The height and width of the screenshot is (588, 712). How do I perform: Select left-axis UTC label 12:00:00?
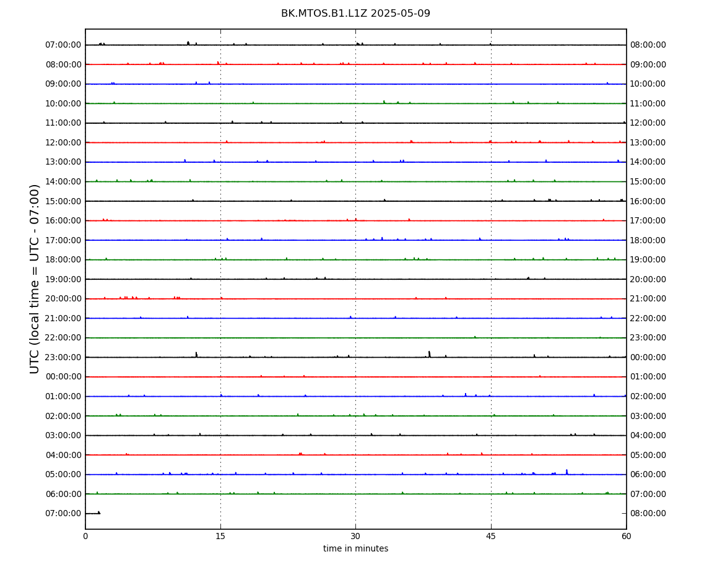click(x=63, y=142)
